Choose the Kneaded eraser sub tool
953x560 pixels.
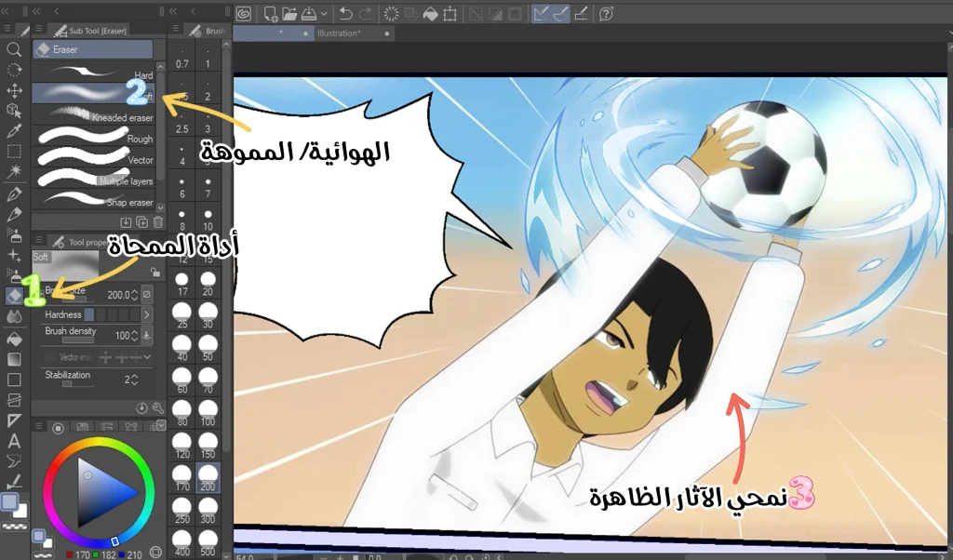click(x=94, y=114)
